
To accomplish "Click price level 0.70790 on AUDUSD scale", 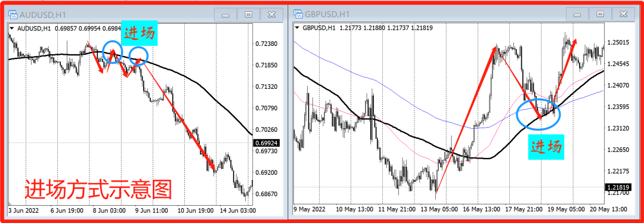I will (x=267, y=108).
